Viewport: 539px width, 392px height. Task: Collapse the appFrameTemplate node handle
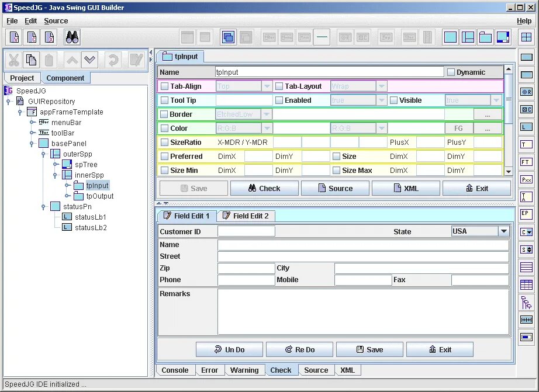point(20,112)
